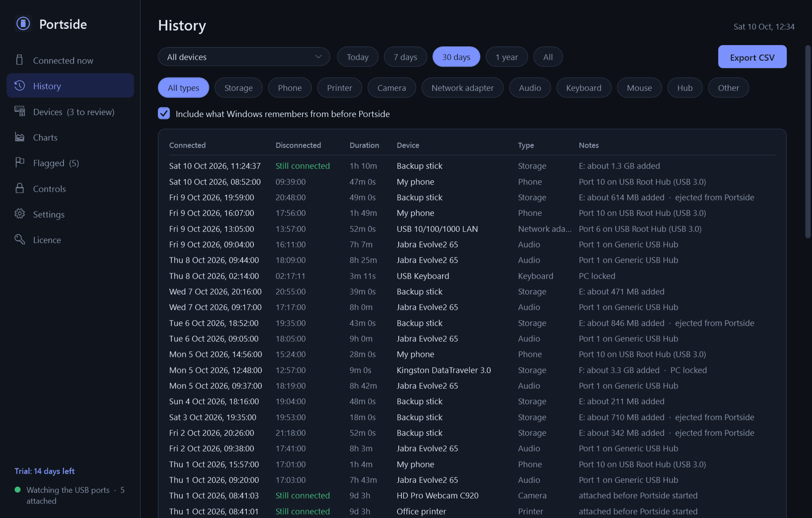Click the Kingston DataTraveler 3.0 row
Viewport: 812px width, 518px height.
point(472,370)
